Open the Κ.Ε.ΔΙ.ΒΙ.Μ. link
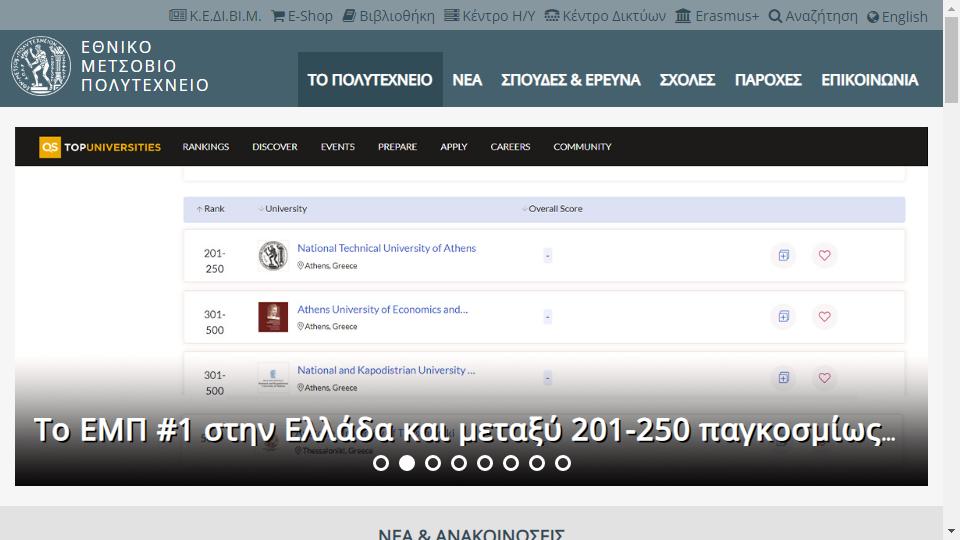Screen dimensions: 960x540 [215, 16]
